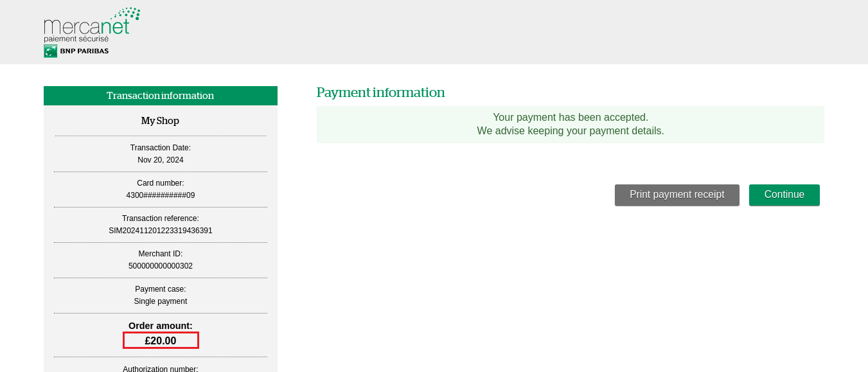This screenshot has width=868, height=372.
Task: Click the payment accepted confirmation message
Action: click(x=570, y=118)
